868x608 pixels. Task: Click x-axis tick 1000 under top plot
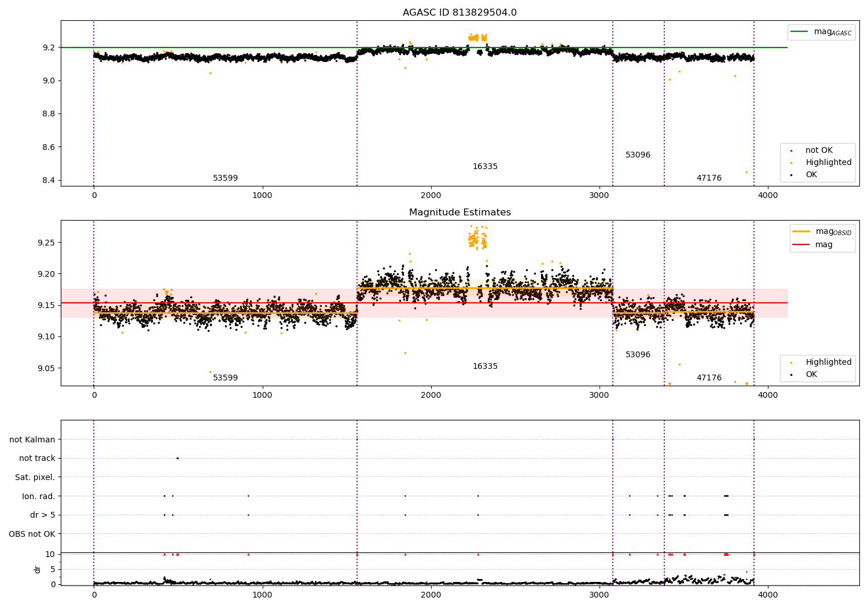point(262,196)
